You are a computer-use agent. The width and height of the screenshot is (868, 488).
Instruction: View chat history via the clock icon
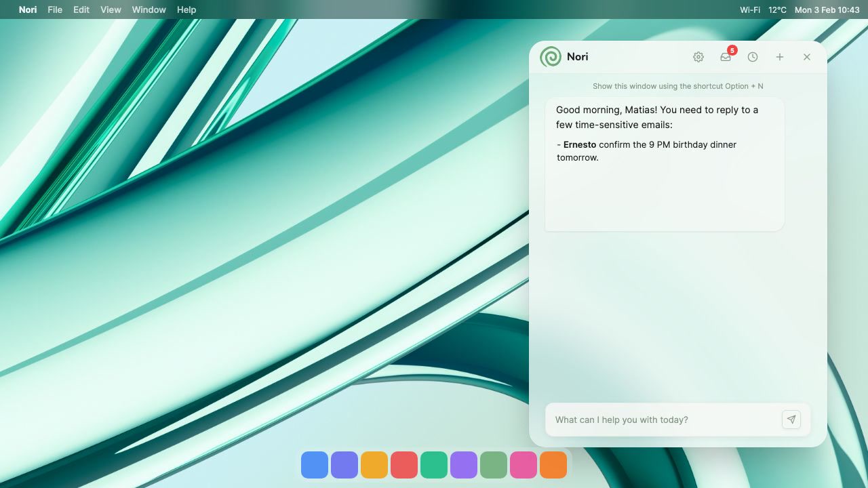753,57
